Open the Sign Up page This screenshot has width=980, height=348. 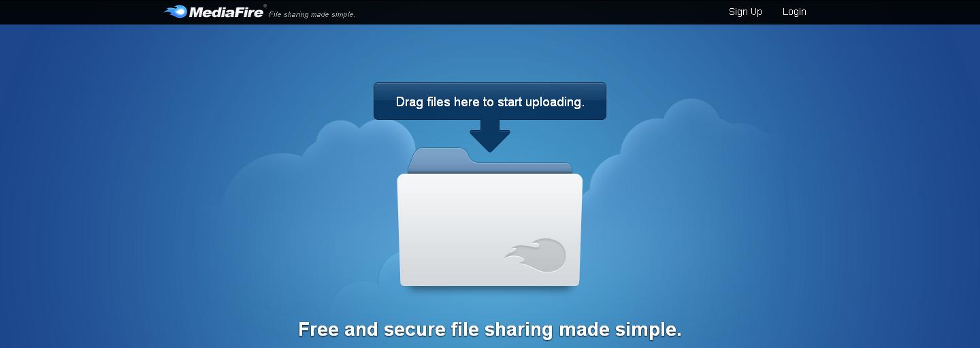pyautogui.click(x=745, y=12)
